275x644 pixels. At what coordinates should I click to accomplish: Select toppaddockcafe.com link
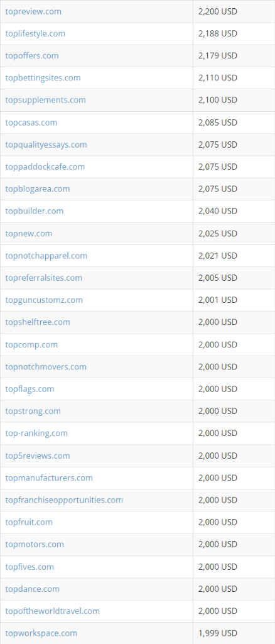[45, 167]
